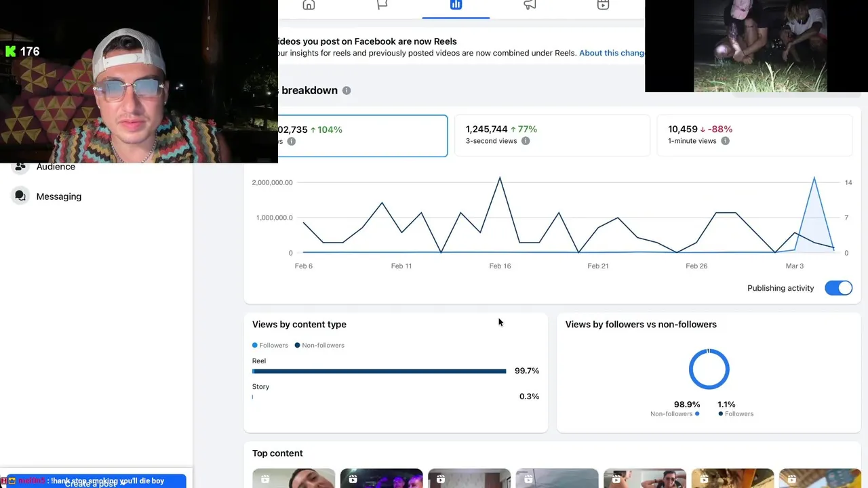
Task: Click the Feb 26 axis date label
Action: pos(696,266)
